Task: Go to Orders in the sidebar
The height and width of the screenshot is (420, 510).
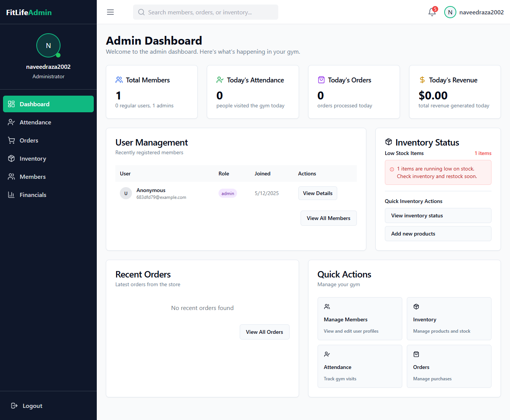Action: coord(29,140)
